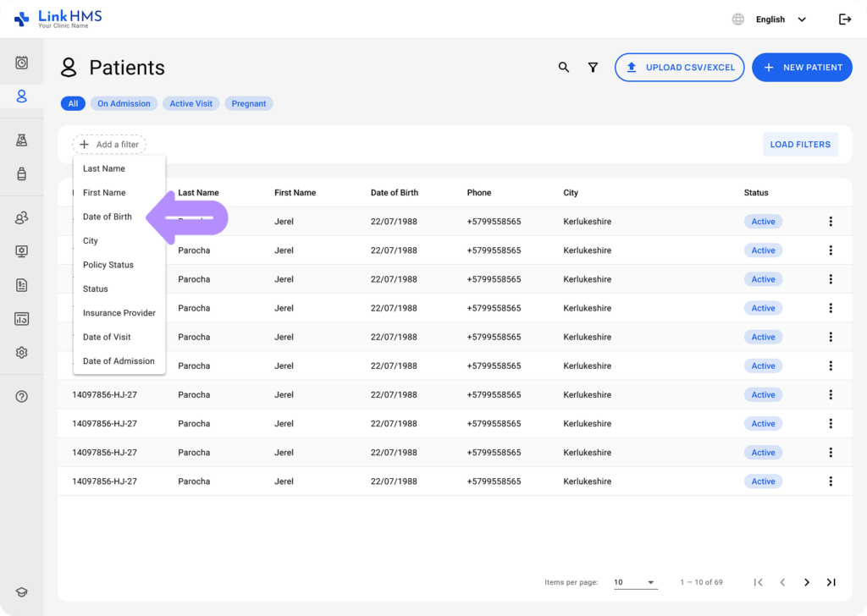Select Insurance Provider from the filter list
The height and width of the screenshot is (616, 867).
(x=119, y=312)
